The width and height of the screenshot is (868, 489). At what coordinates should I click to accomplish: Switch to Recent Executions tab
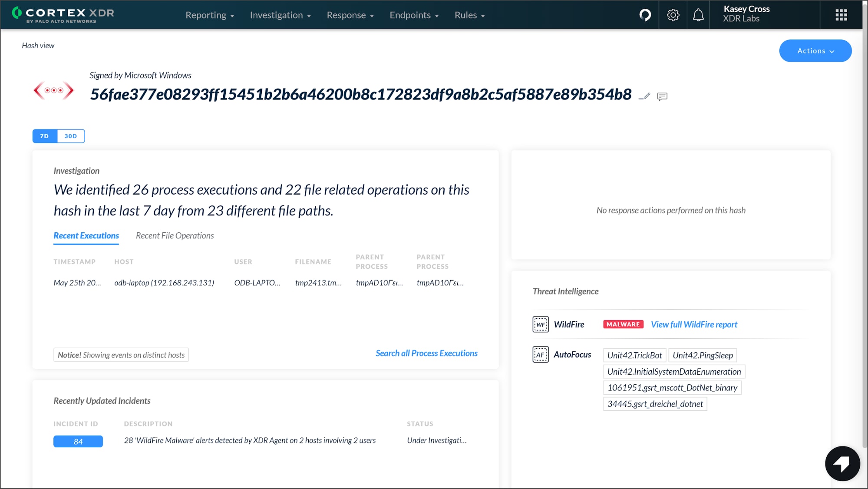tap(86, 236)
